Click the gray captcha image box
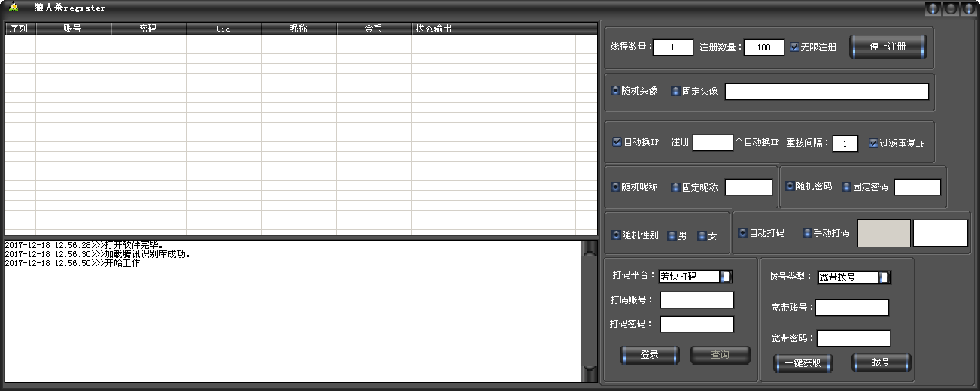The width and height of the screenshot is (980, 391). (x=884, y=233)
